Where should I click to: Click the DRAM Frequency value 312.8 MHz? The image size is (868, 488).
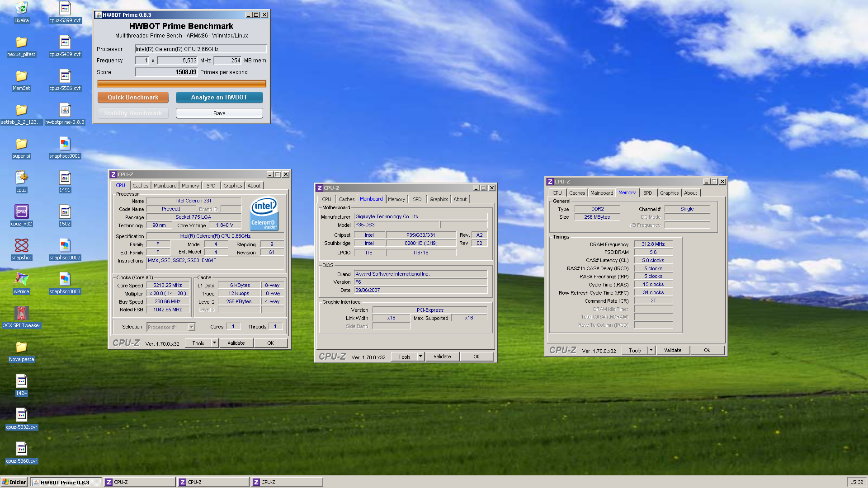tap(653, 244)
